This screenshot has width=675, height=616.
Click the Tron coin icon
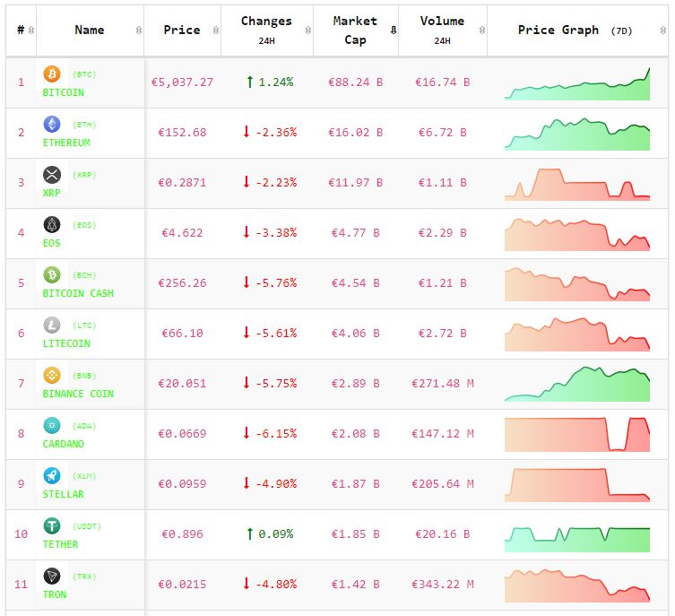click(x=52, y=576)
